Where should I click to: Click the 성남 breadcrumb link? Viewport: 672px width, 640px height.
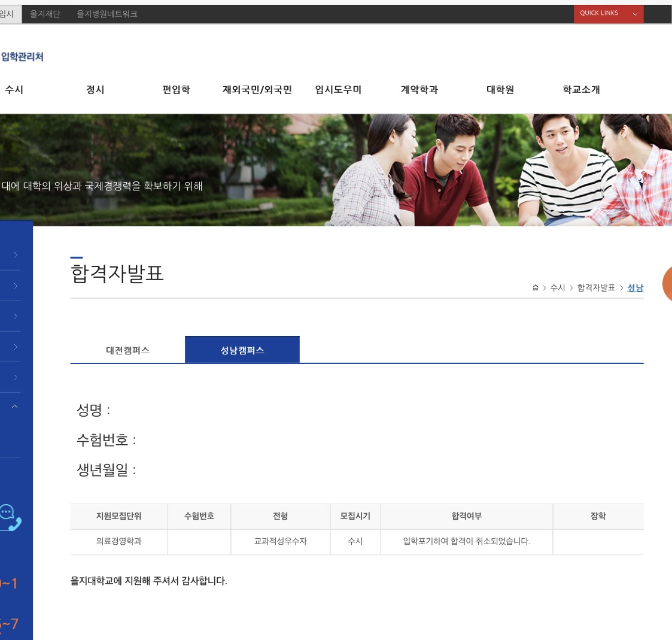[x=635, y=287]
